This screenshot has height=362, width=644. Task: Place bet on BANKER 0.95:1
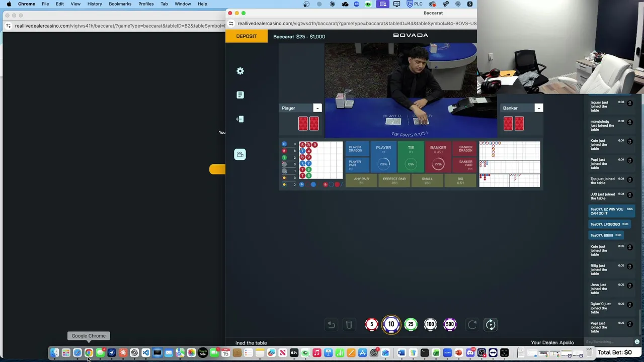click(438, 157)
